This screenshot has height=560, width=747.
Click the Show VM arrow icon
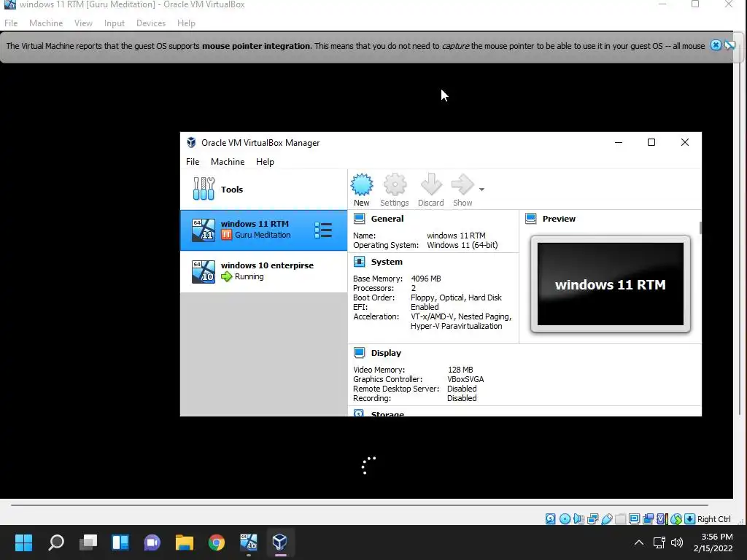point(462,184)
